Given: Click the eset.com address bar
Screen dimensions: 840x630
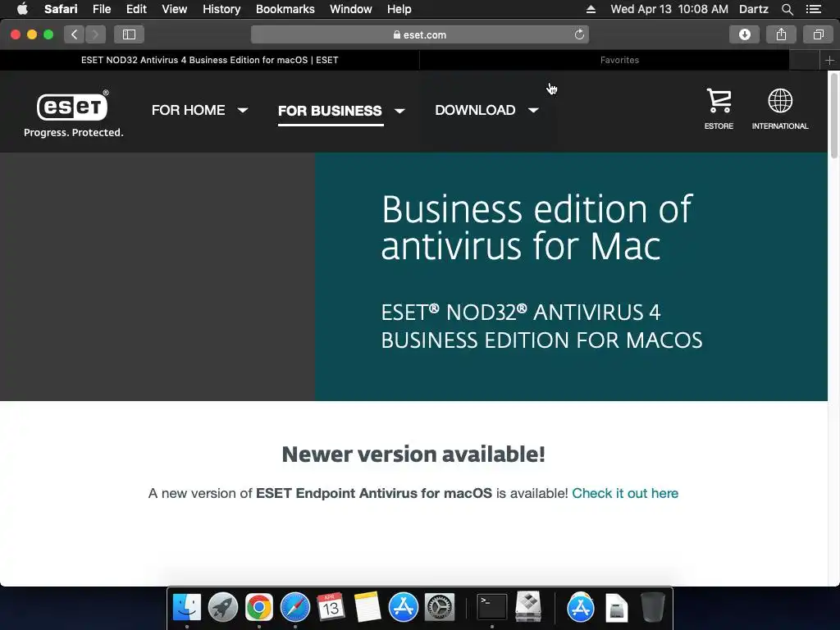Looking at the screenshot, I should click(x=419, y=34).
